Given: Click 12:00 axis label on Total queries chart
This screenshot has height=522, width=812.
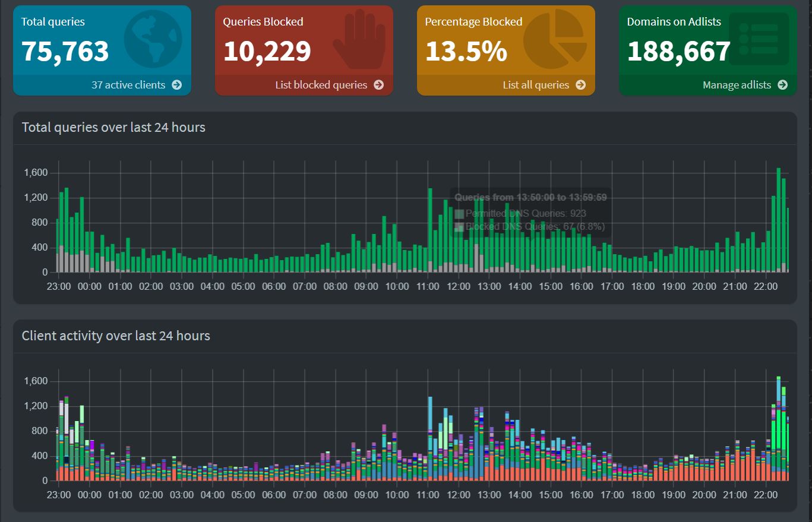Looking at the screenshot, I should pyautogui.click(x=459, y=286).
